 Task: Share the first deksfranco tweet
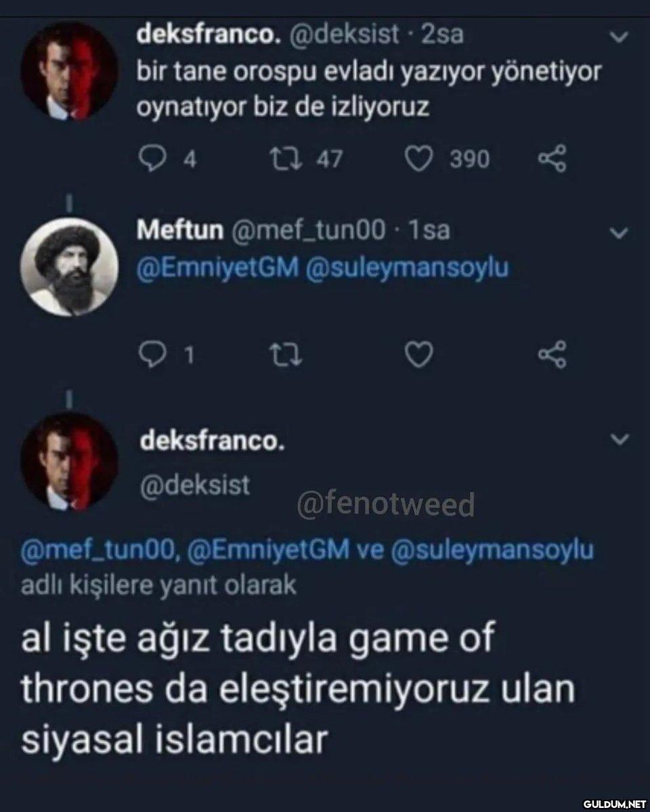tap(551, 159)
